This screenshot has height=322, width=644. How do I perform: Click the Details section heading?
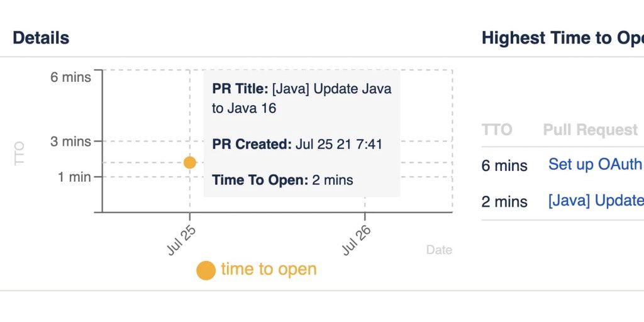[x=41, y=38]
